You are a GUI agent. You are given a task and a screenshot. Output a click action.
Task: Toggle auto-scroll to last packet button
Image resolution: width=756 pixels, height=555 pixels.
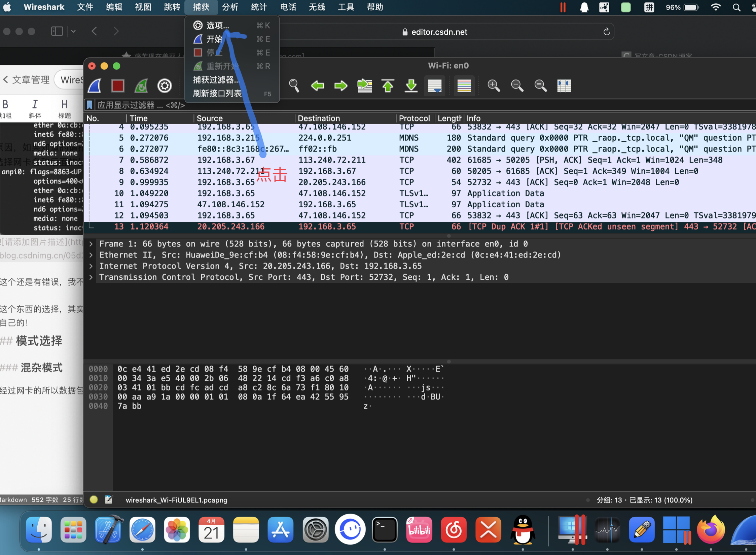[435, 85]
